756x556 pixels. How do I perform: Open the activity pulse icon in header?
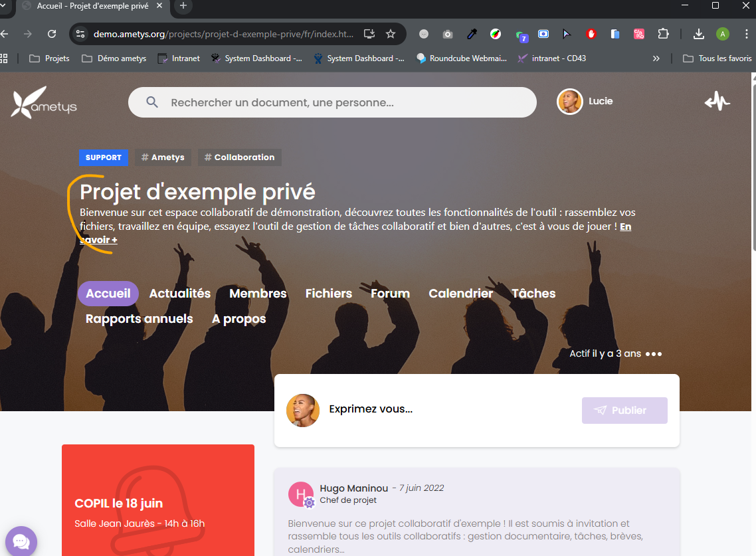click(717, 102)
